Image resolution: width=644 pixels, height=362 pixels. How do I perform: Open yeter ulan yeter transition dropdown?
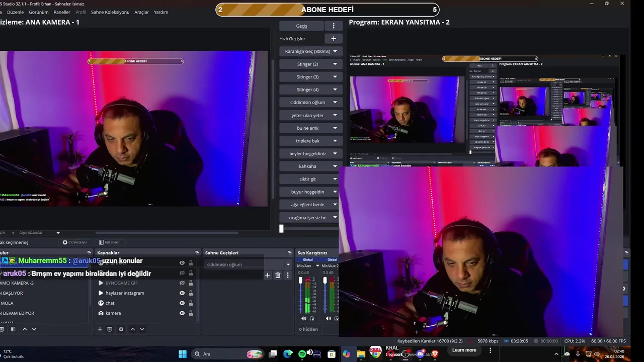click(335, 115)
